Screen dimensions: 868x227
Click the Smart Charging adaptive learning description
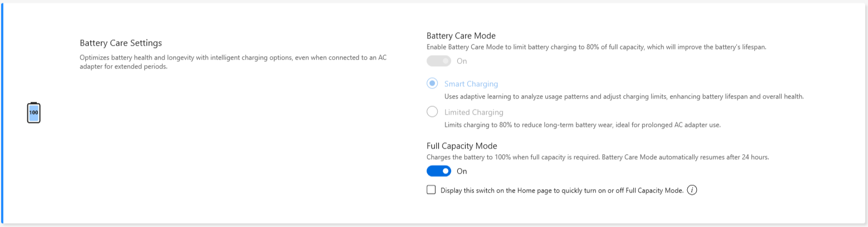[624, 96]
